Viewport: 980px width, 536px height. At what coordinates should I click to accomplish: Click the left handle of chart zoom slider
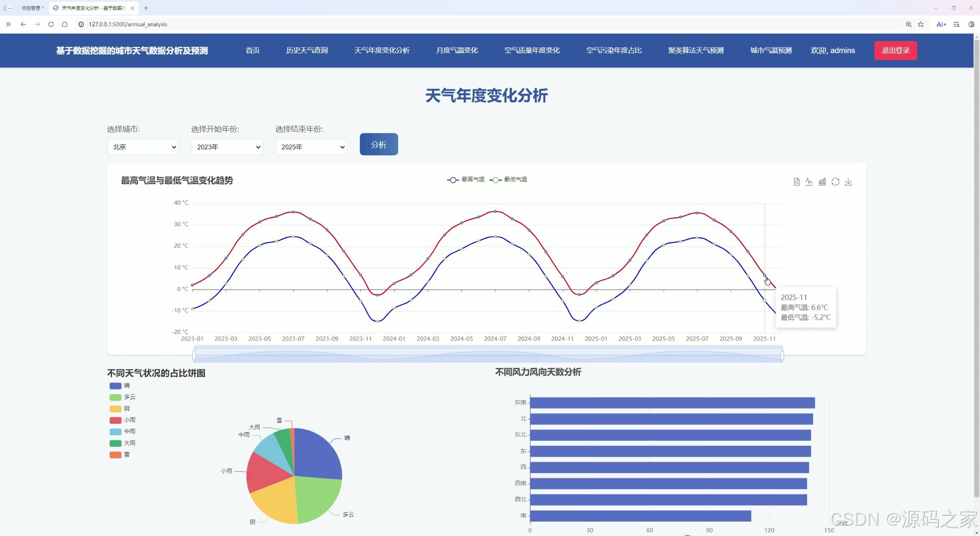pos(194,355)
